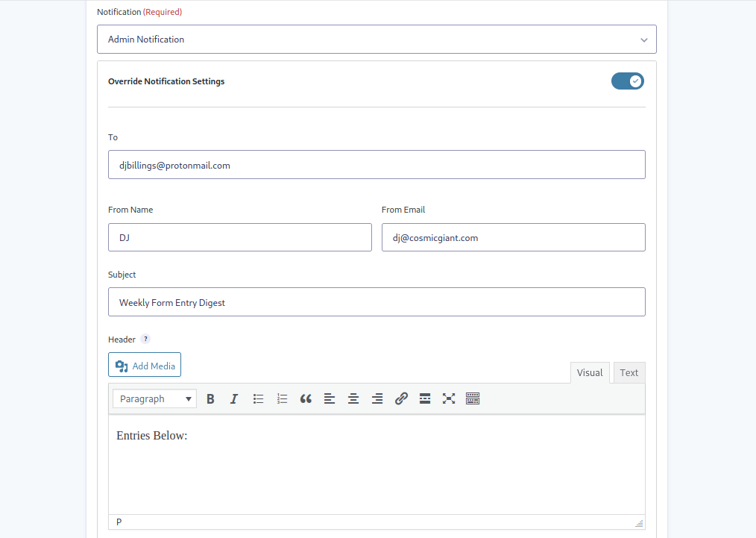Insert a numbered list
This screenshot has width=756, height=538.
pos(282,398)
